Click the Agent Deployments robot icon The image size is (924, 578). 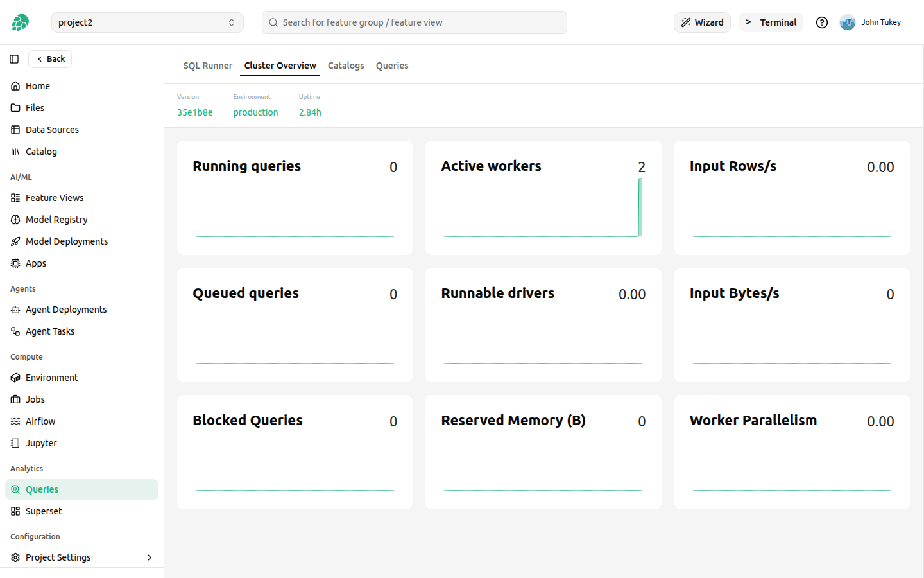pos(15,310)
